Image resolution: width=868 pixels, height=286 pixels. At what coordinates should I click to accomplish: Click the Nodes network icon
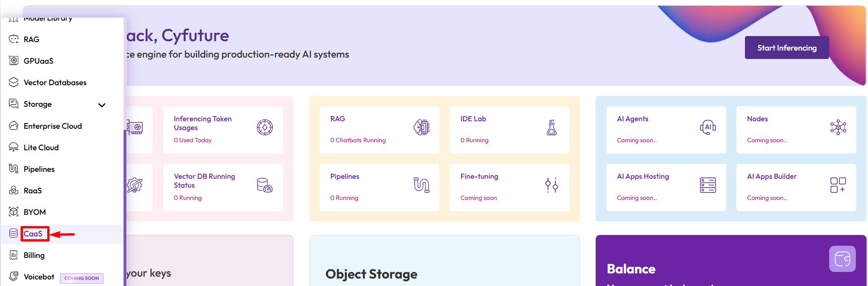(x=838, y=127)
